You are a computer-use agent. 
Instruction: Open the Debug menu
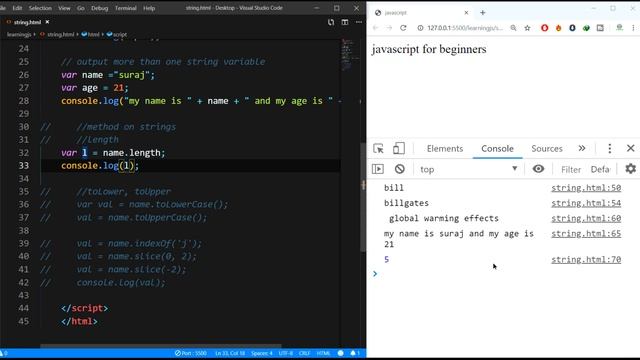tap(99, 8)
